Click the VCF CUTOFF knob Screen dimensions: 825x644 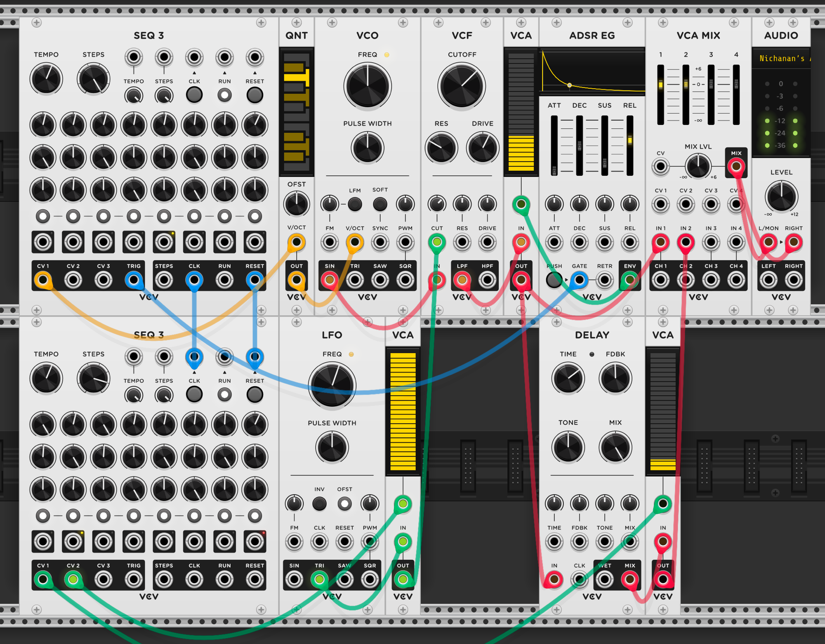462,86
